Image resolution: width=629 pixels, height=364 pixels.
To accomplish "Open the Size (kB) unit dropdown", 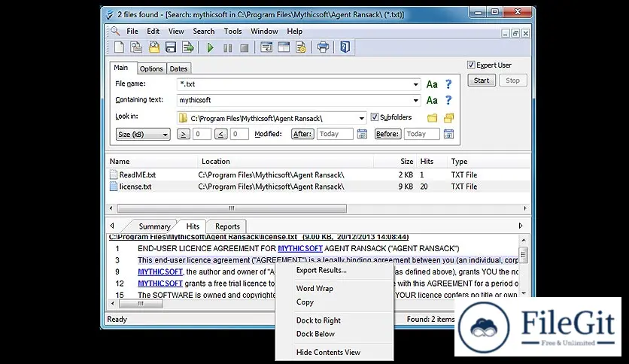I will (x=143, y=135).
